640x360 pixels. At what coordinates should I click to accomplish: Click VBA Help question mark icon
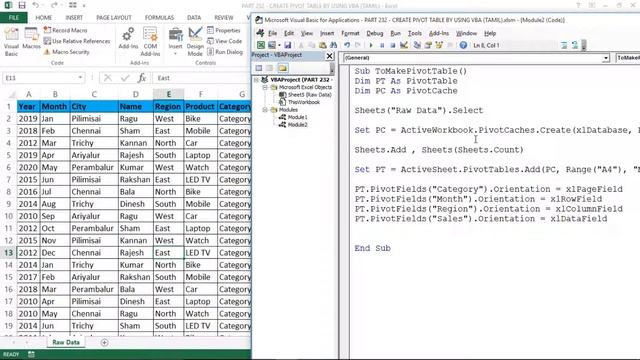[x=463, y=45]
